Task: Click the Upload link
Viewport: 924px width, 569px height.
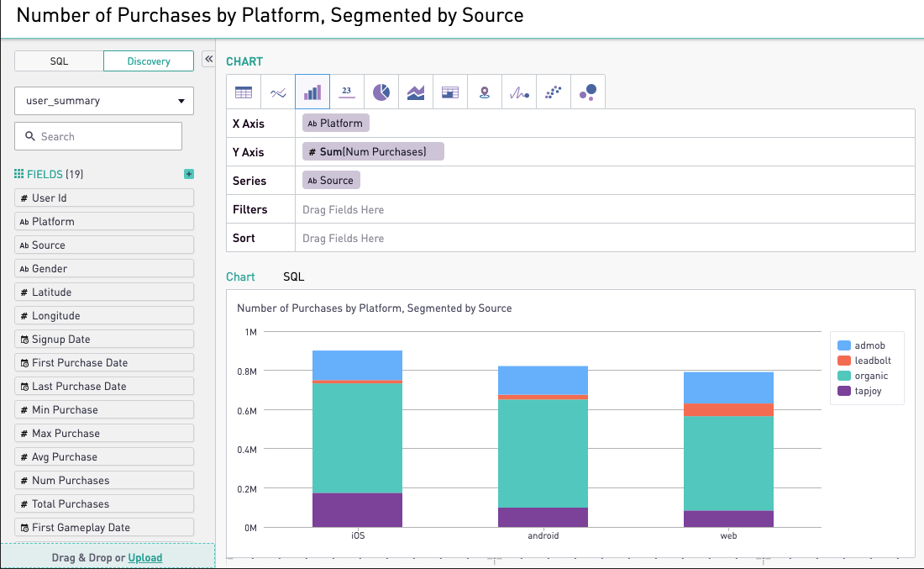Action: (x=144, y=557)
